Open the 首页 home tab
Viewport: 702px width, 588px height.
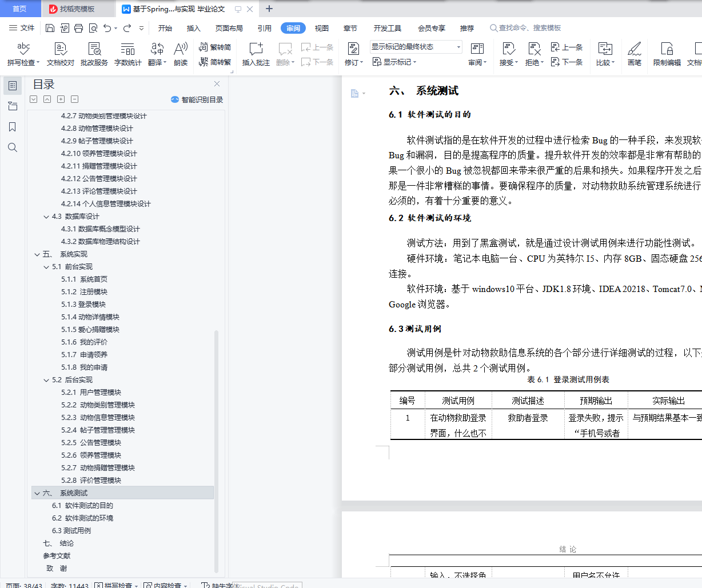pyautogui.click(x=19, y=9)
